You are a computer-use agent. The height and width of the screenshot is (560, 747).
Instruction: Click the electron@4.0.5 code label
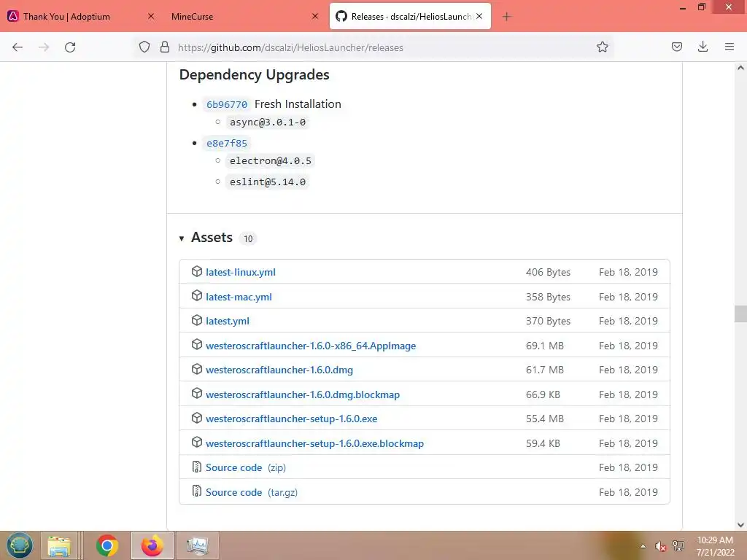[270, 161]
